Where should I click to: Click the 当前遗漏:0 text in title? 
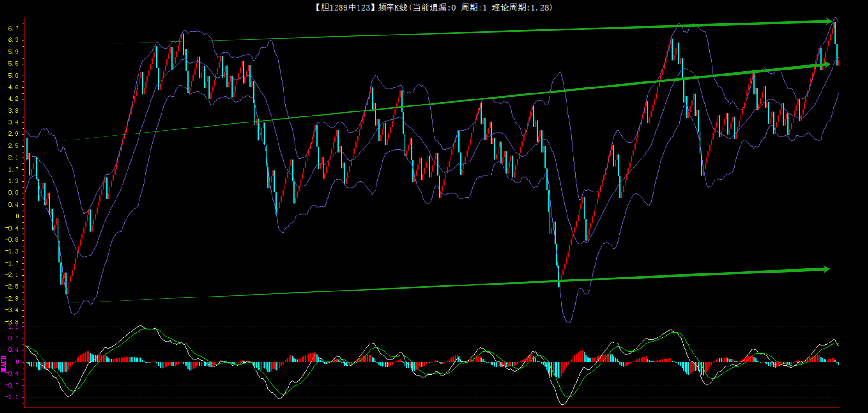[434, 7]
